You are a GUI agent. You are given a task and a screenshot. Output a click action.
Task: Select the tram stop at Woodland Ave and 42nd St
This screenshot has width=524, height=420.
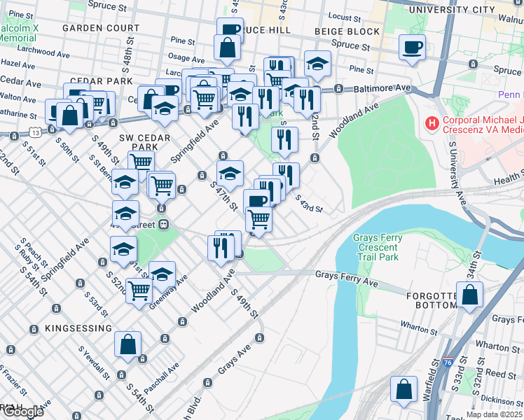coord(315,158)
